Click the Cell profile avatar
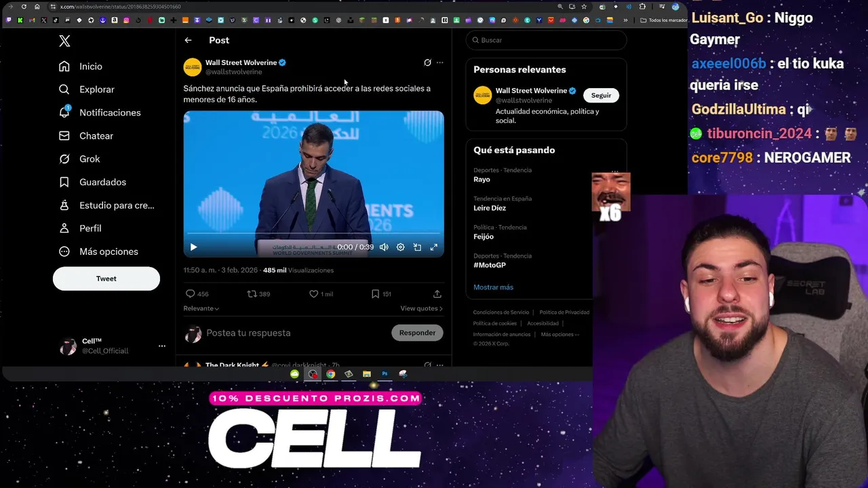The width and height of the screenshot is (868, 488). [68, 346]
